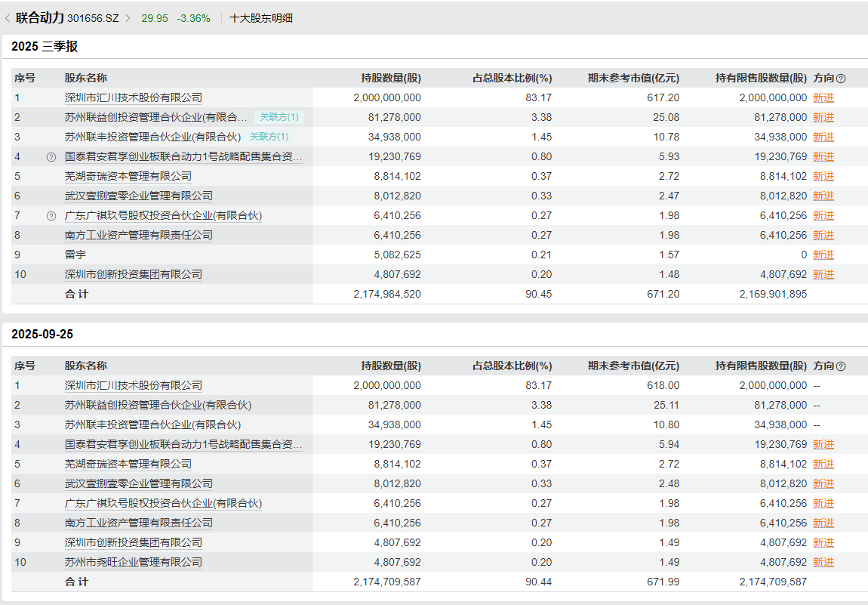Viewport: 868px width, 605px height.
Task: Click the back arrow at top left
Action: click(8, 18)
